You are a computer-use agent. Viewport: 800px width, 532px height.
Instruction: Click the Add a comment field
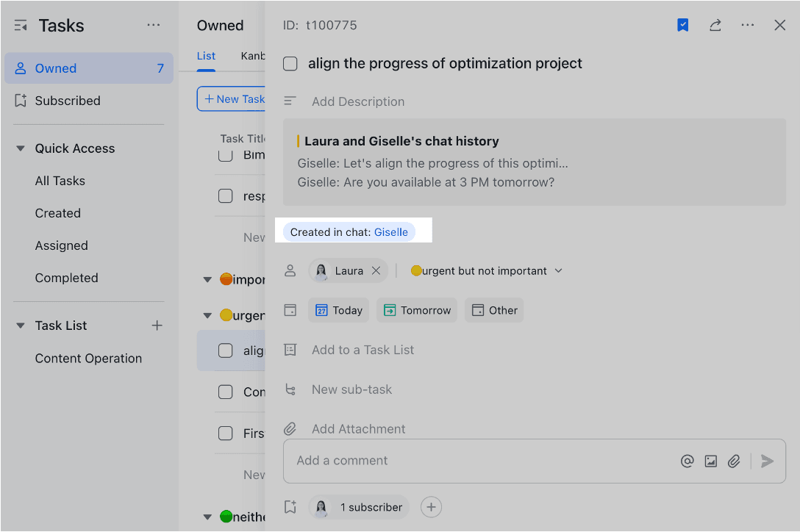click(441, 461)
